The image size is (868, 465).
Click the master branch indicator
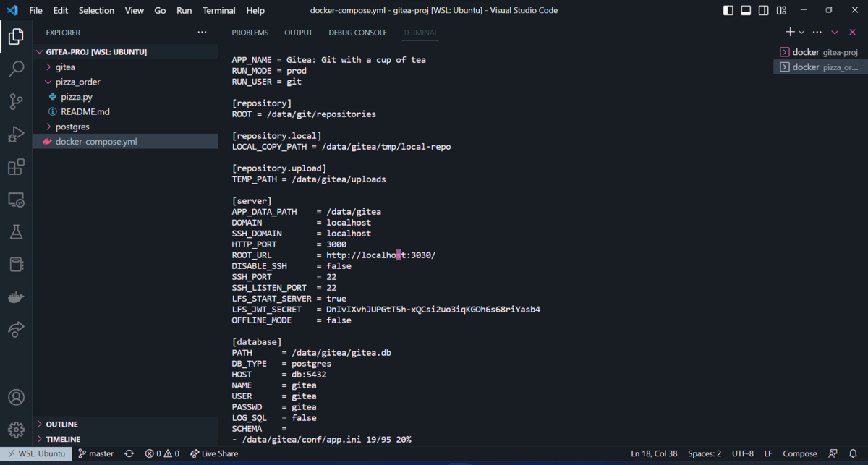[x=96, y=453]
